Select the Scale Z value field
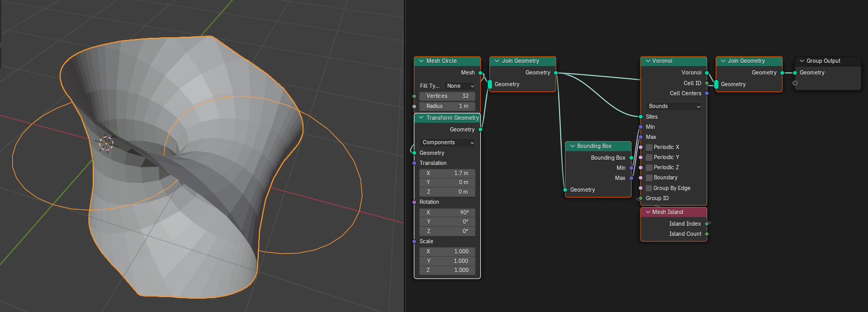The height and width of the screenshot is (312, 868). coord(447,270)
